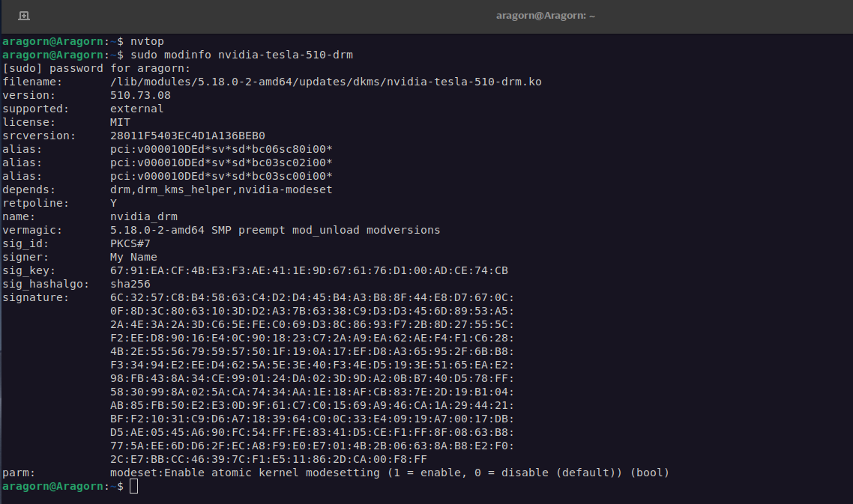This screenshot has width=853, height=504.
Task: Click the depends value drm,drm_kms_helper,nvidia-modeset
Action: pyautogui.click(x=221, y=189)
